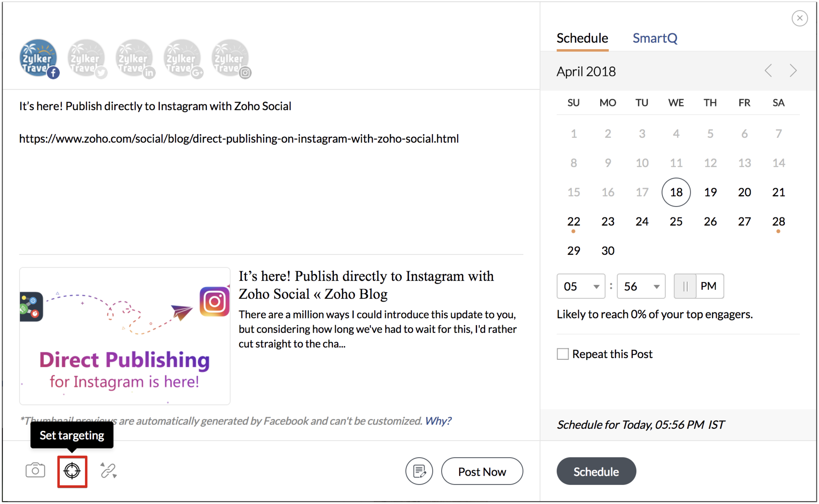This screenshot has width=819, height=504.
Task: Open the Why? link about thumbnails
Action: 438,421
